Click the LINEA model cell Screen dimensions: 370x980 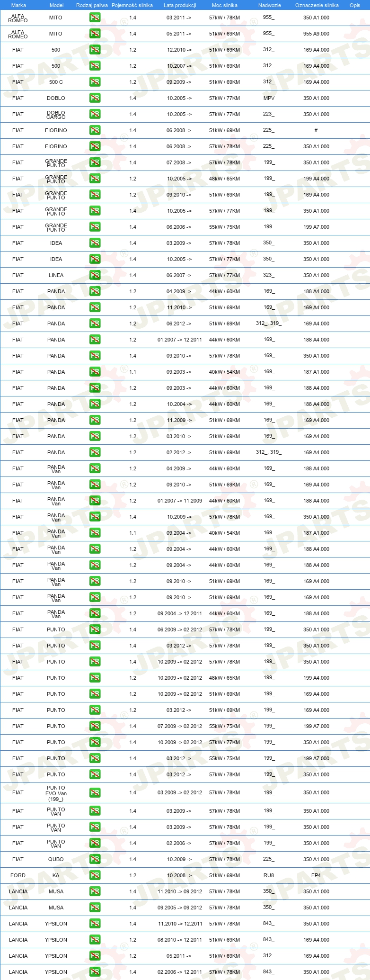pyautogui.click(x=56, y=275)
